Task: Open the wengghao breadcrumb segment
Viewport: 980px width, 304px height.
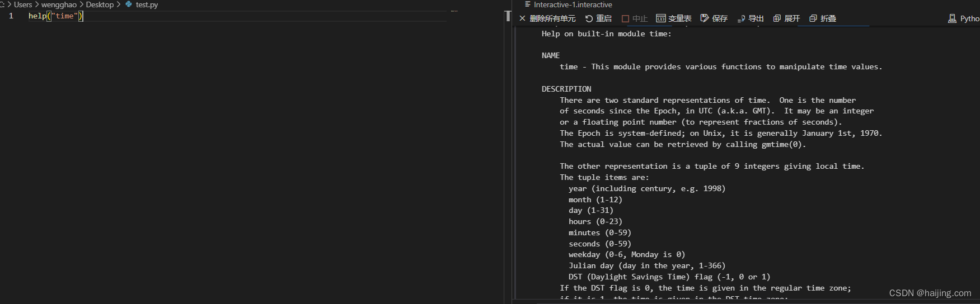Action: click(59, 4)
